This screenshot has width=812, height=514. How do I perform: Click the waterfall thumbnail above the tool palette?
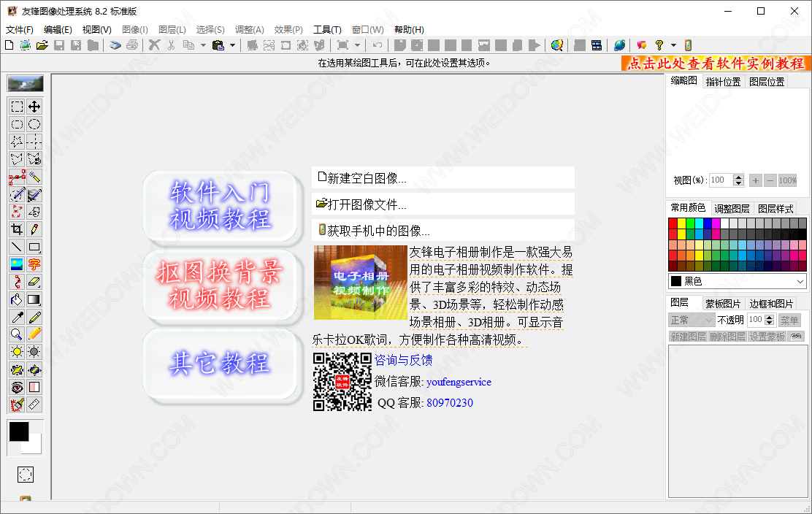pos(26,84)
